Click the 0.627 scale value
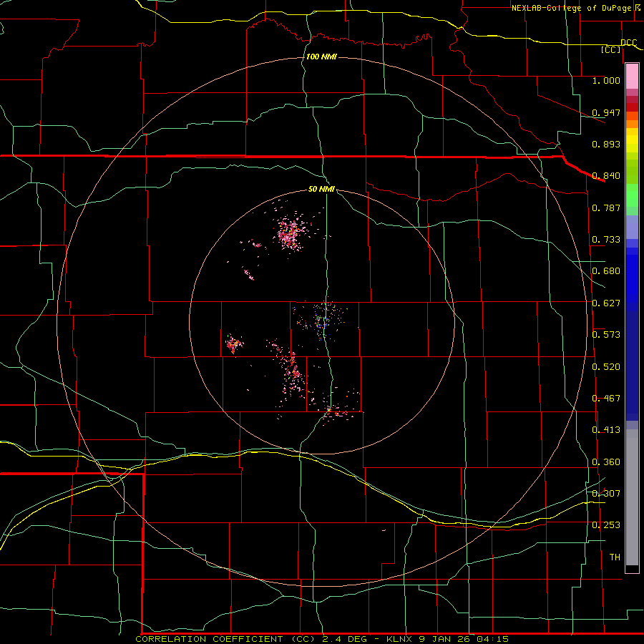The height and width of the screenshot is (644, 644). click(x=606, y=303)
